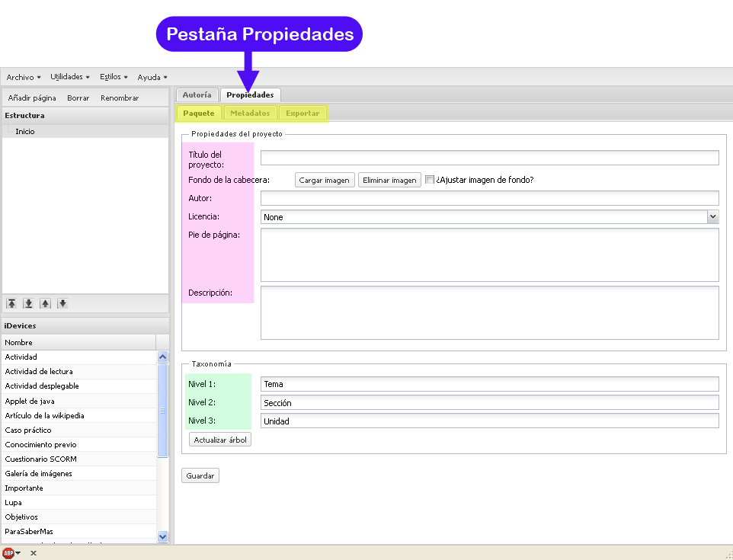Viewport: 733px width, 560px height.
Task: Move the selected node down
Action: pyautogui.click(x=62, y=303)
